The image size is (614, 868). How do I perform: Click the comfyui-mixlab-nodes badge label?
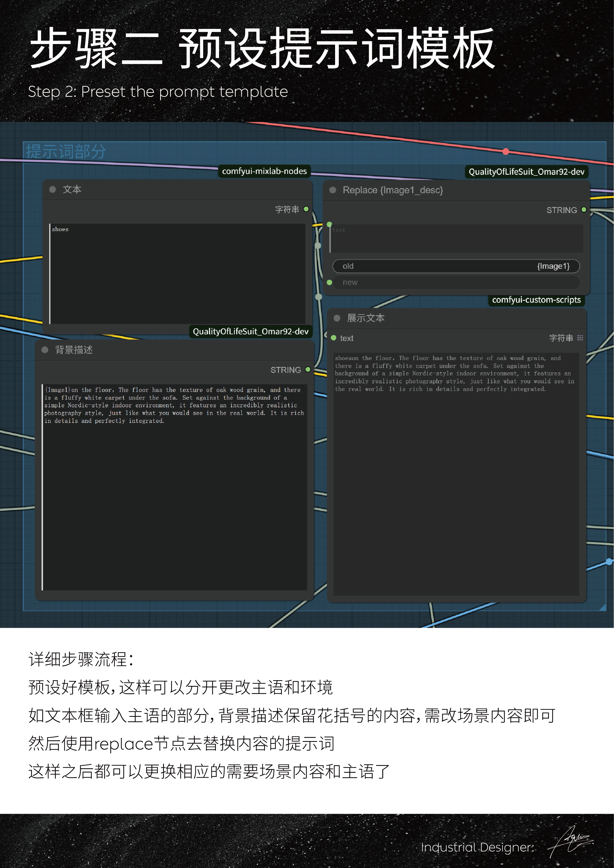(265, 171)
